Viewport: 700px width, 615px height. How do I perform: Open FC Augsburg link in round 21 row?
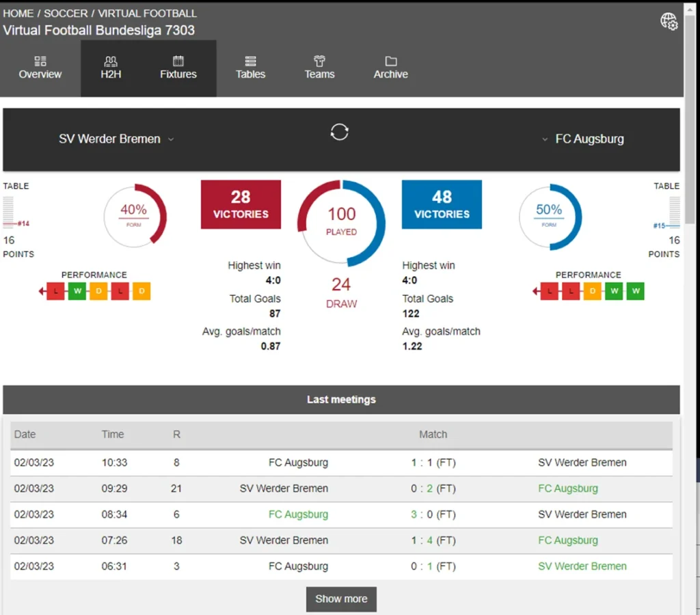coord(568,488)
